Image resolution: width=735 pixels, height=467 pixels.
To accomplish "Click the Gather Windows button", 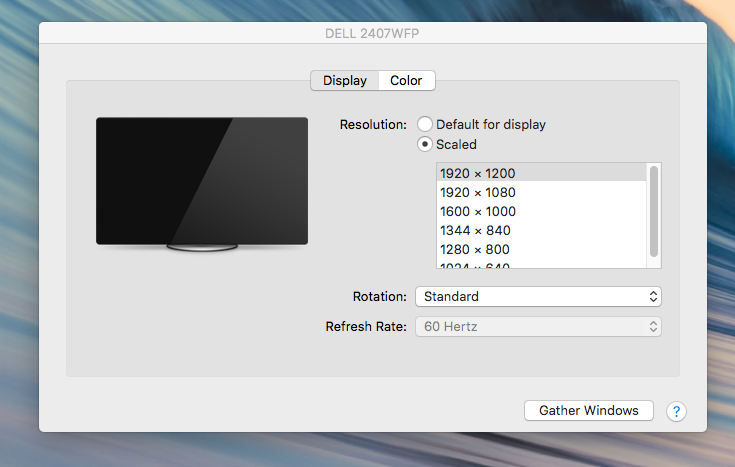I will tap(589, 410).
